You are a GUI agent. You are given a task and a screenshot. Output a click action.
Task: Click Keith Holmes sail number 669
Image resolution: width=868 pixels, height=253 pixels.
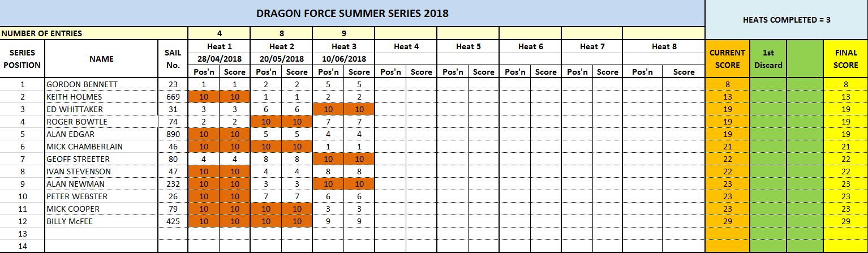click(x=173, y=97)
